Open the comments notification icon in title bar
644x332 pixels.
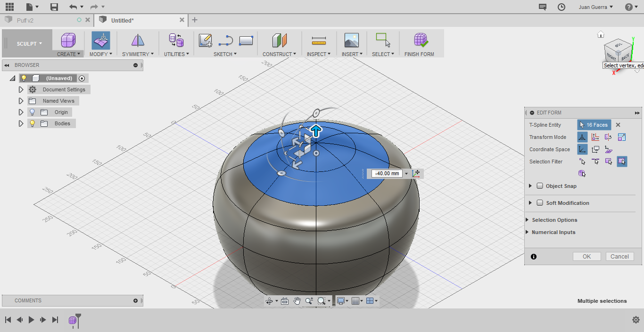click(543, 7)
